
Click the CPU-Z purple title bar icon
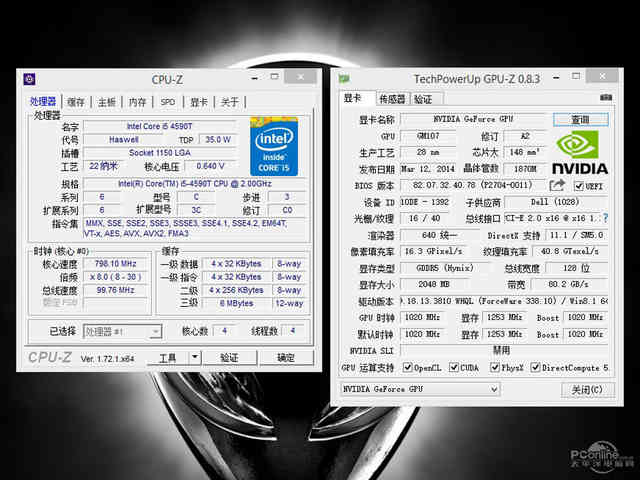coord(31,80)
